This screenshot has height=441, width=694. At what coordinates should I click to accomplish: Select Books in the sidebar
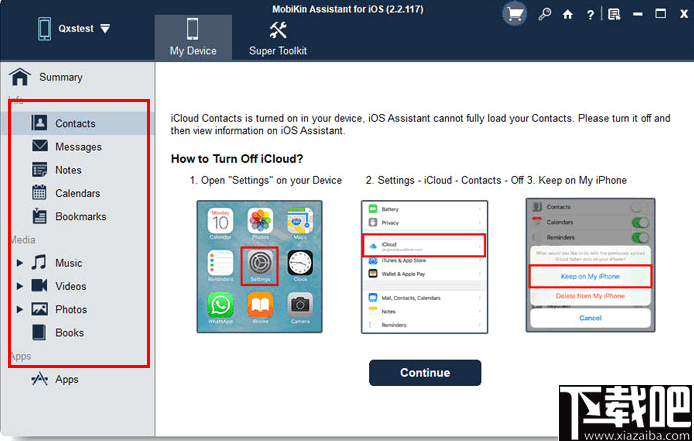[69, 333]
